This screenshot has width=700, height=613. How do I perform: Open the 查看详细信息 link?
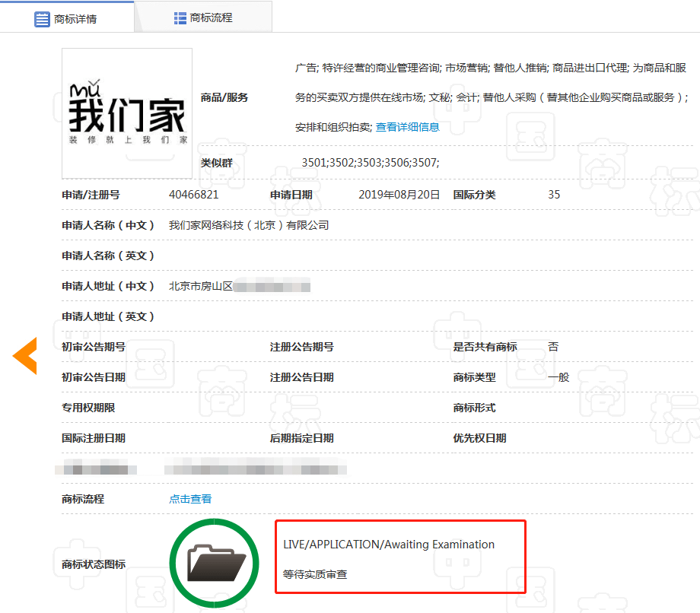pos(407,127)
